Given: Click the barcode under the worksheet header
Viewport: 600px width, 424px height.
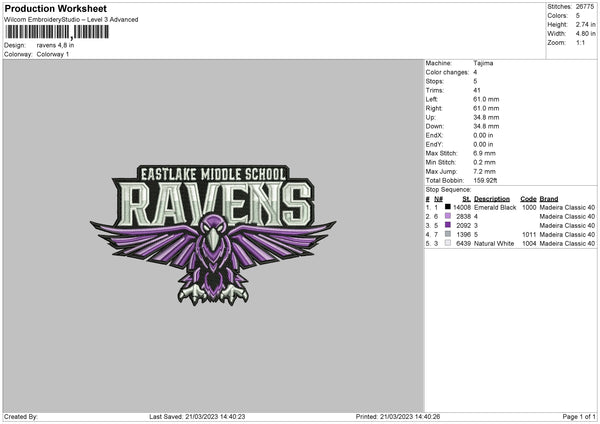Looking at the screenshot, I should click(x=57, y=32).
